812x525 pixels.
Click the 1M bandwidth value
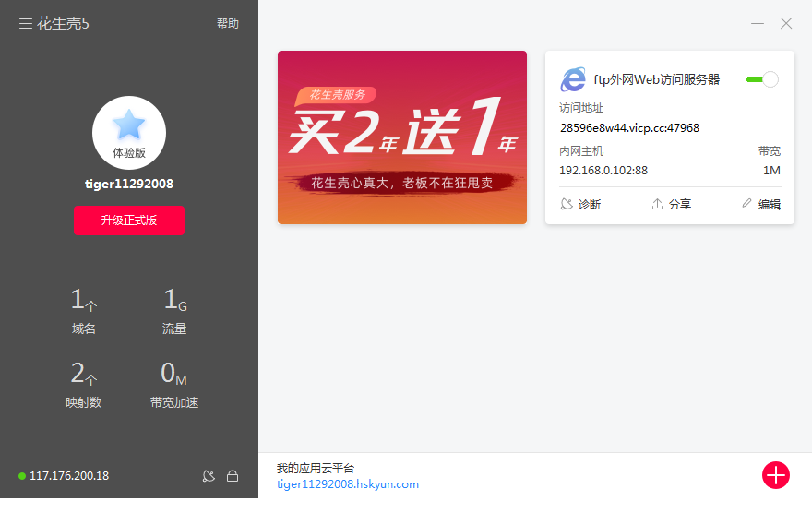pyautogui.click(x=771, y=171)
